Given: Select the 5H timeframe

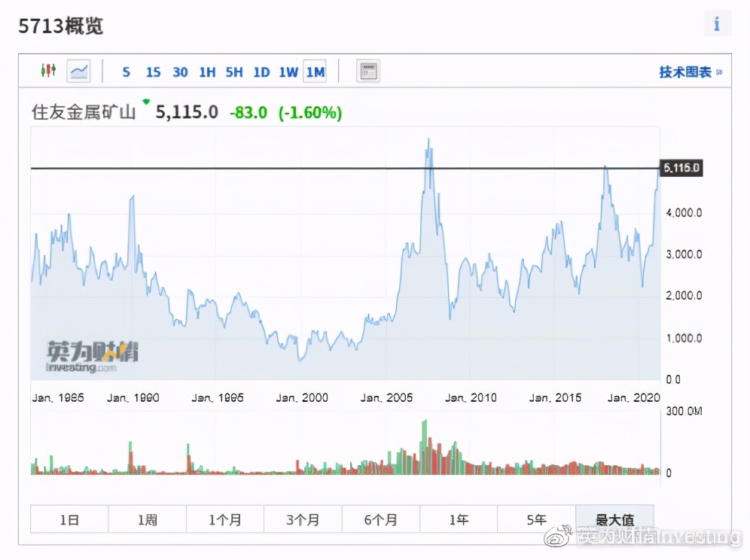Looking at the screenshot, I should point(233,72).
